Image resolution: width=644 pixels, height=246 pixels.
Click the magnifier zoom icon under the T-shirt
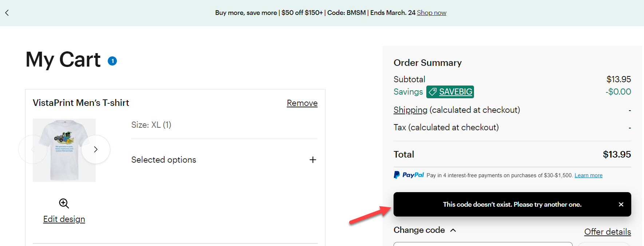[64, 203]
